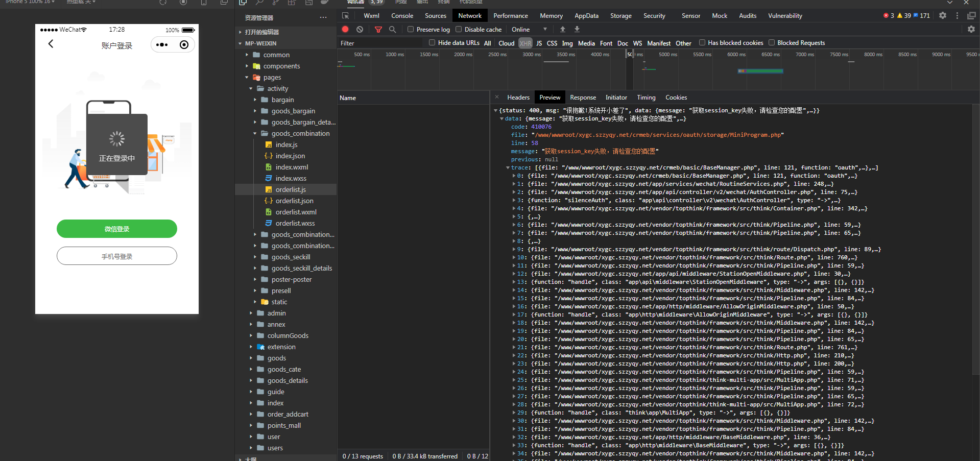The height and width of the screenshot is (461, 980).
Task: Filter by Cloud requests
Action: [507, 43]
